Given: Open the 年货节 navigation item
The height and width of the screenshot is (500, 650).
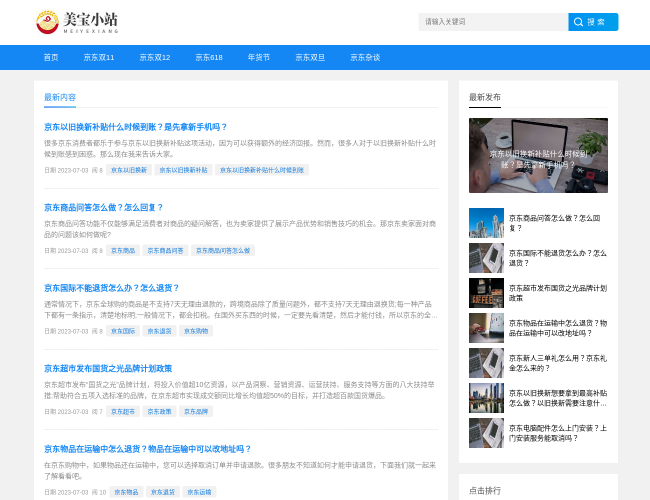Looking at the screenshot, I should coord(259,58).
